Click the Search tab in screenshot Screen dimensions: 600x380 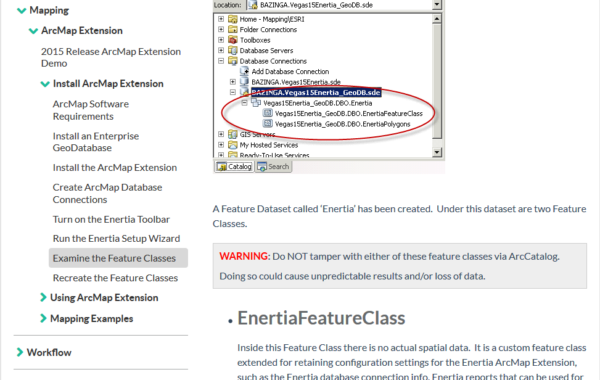pos(274,166)
